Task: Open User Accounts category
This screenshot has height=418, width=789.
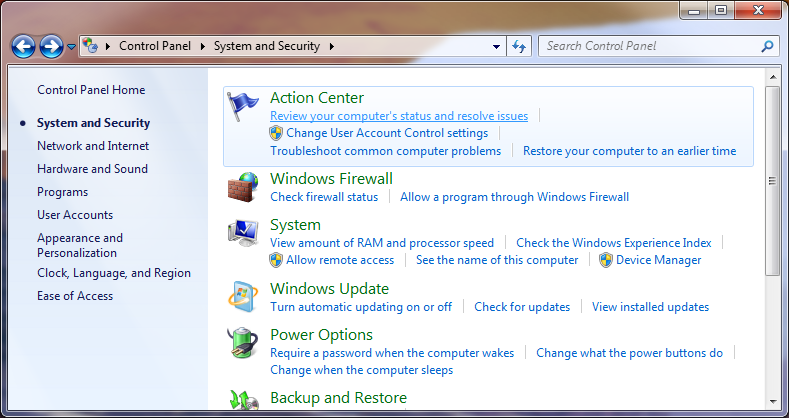Action: click(75, 215)
